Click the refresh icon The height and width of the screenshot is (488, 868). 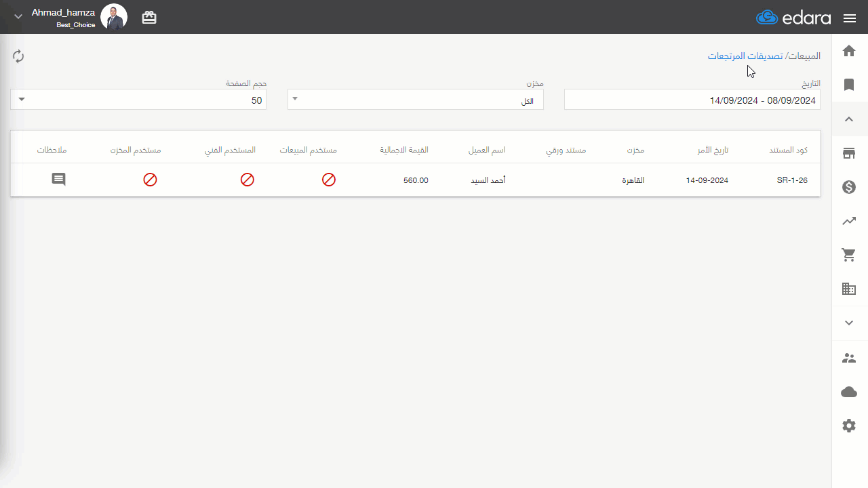(x=18, y=56)
